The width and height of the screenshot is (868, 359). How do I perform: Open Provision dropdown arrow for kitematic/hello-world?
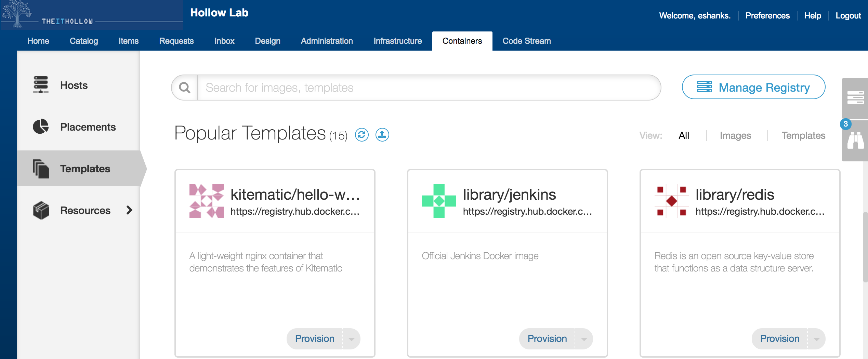[x=351, y=339]
